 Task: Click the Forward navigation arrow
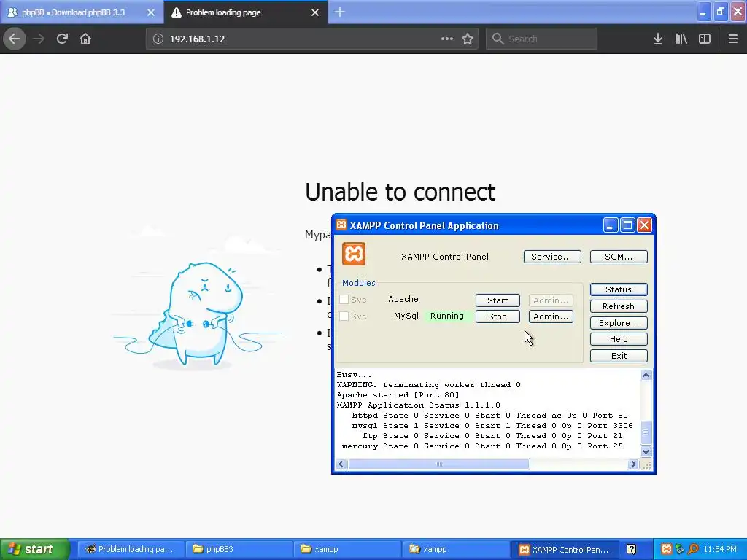(39, 39)
